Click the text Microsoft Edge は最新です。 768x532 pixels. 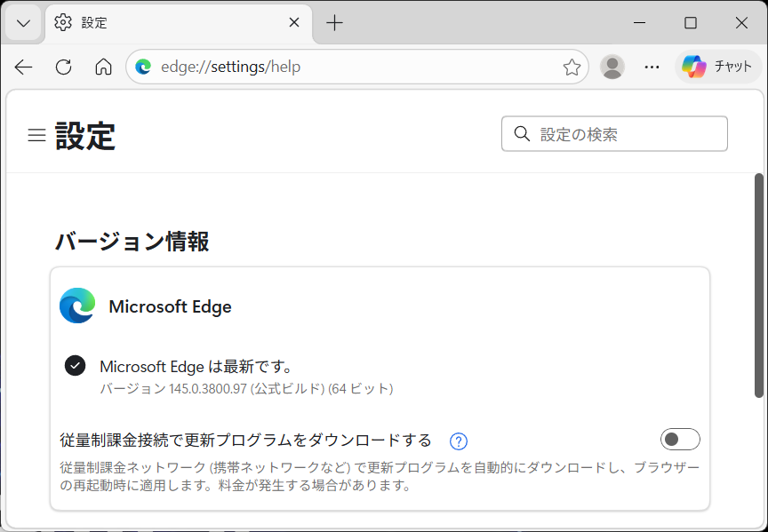[x=196, y=366]
